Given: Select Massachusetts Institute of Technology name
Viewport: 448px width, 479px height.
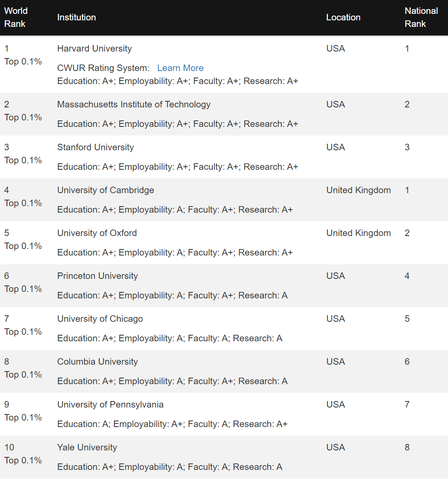Looking at the screenshot, I should (134, 104).
